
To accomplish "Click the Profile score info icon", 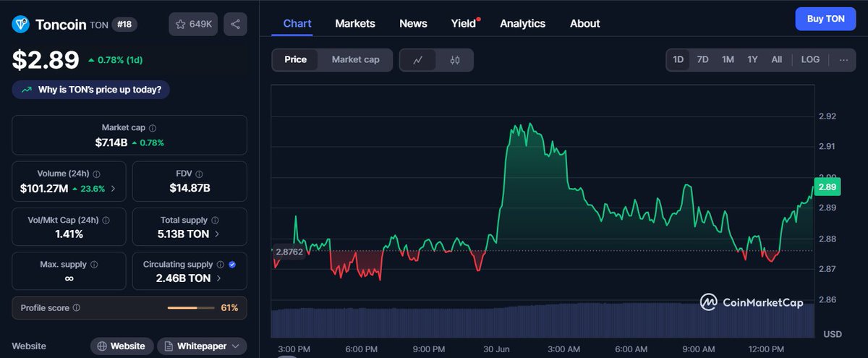I will [x=77, y=308].
